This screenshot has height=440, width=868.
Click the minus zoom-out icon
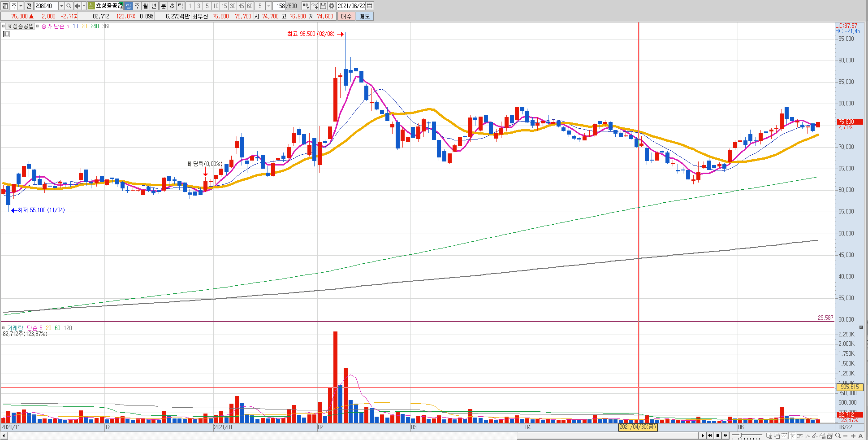845,436
